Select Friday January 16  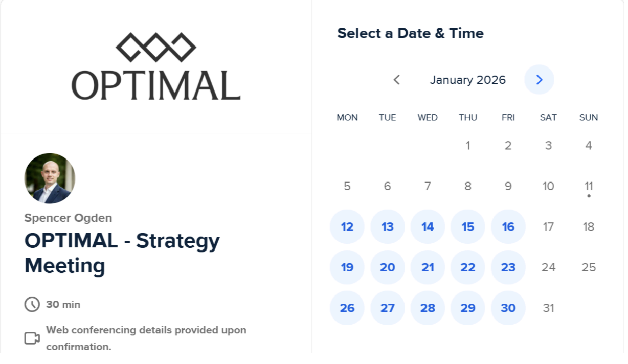(x=508, y=226)
